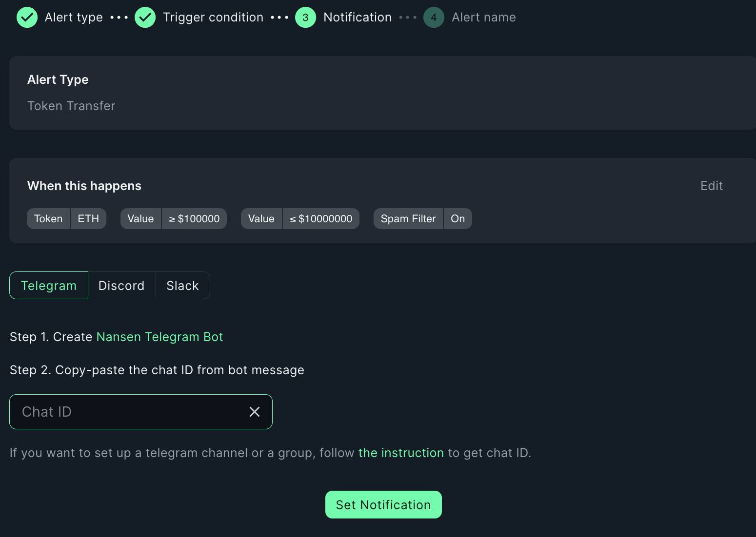
Task: Click the Alert name step label
Action: 484,18
